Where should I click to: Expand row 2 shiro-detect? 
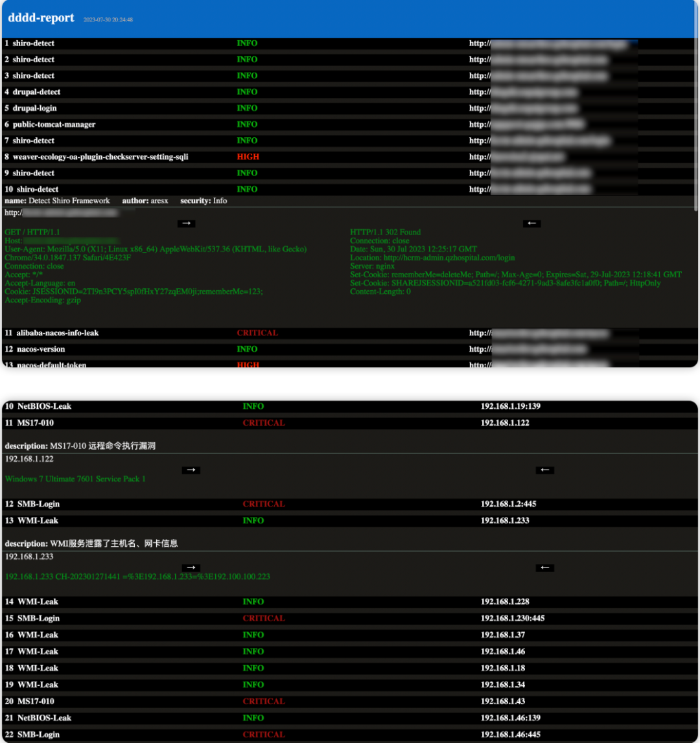[349, 60]
